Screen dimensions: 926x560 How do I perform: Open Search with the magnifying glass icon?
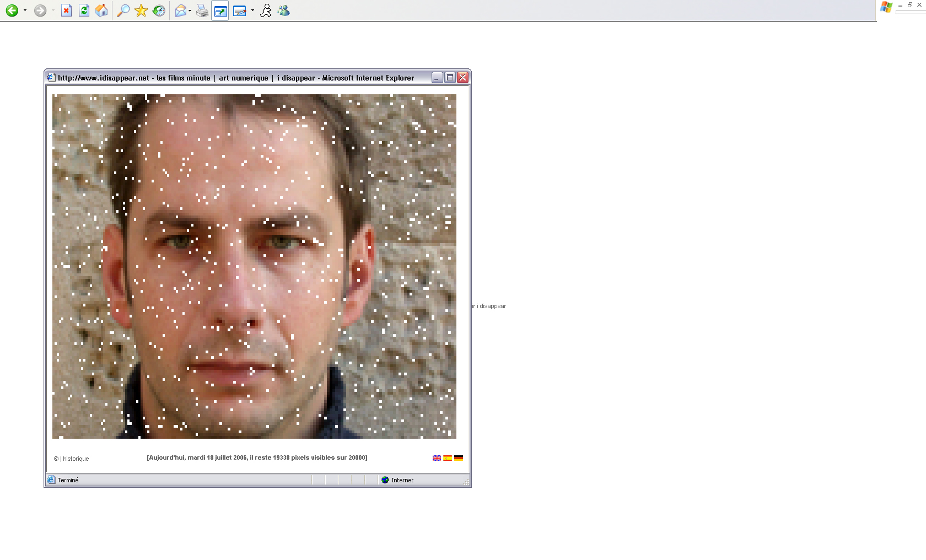point(123,10)
